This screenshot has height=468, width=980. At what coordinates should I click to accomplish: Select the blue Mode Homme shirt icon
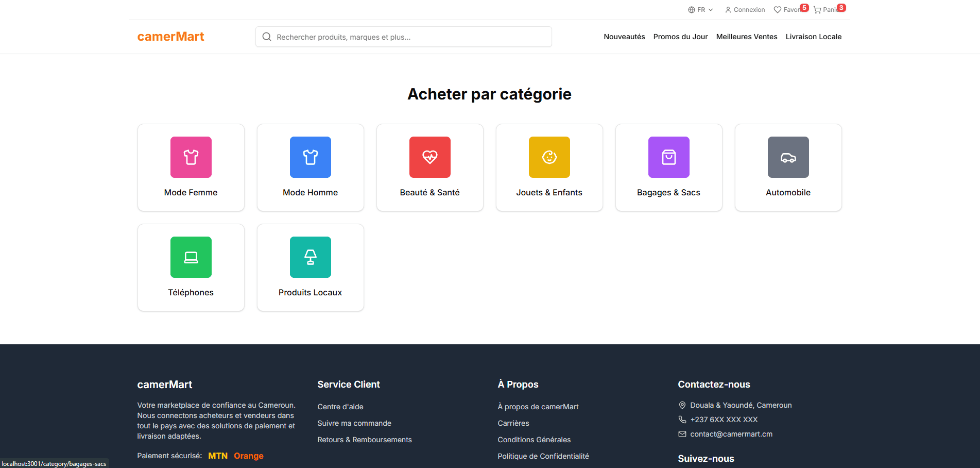click(x=310, y=157)
